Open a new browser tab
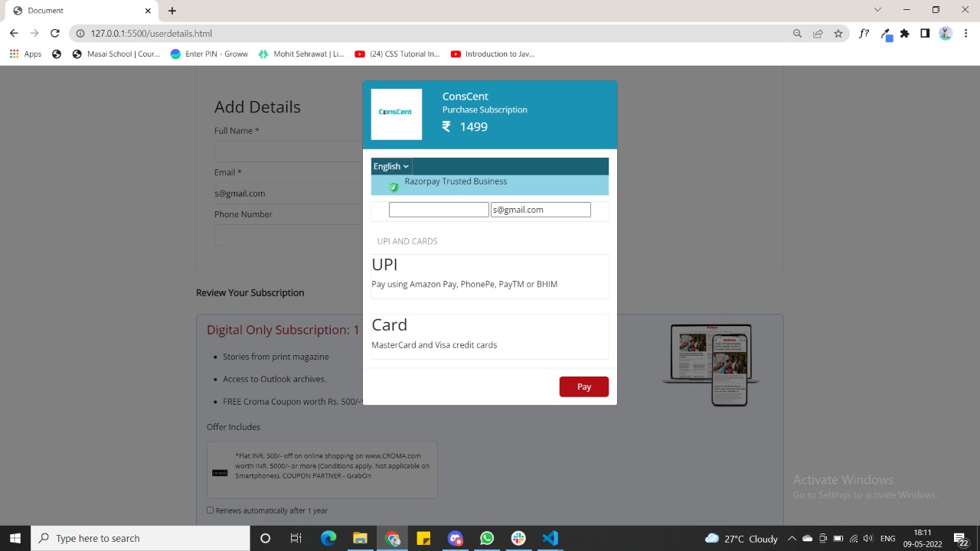980x551 pixels. [171, 11]
